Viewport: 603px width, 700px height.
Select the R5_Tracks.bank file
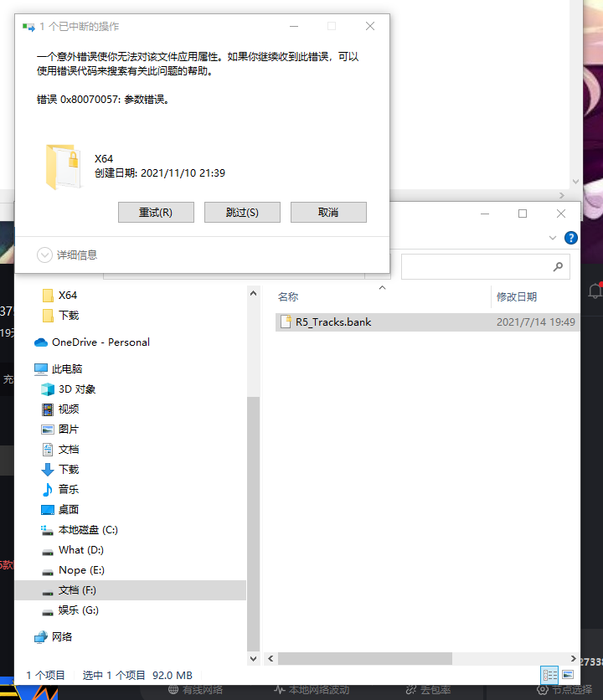[x=427, y=322]
